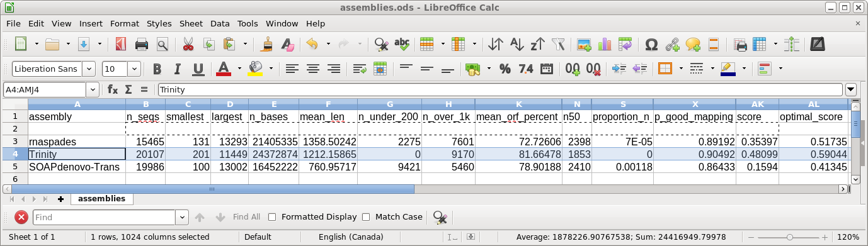Switch to the assemblies sheet tab
The width and height of the screenshot is (868, 246).
tap(101, 199)
